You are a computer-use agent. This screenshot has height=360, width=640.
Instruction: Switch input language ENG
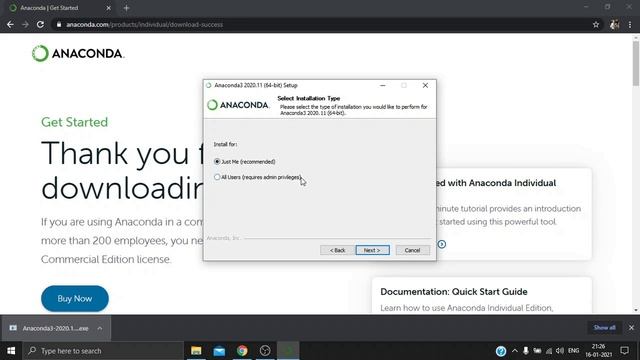(x=573, y=351)
